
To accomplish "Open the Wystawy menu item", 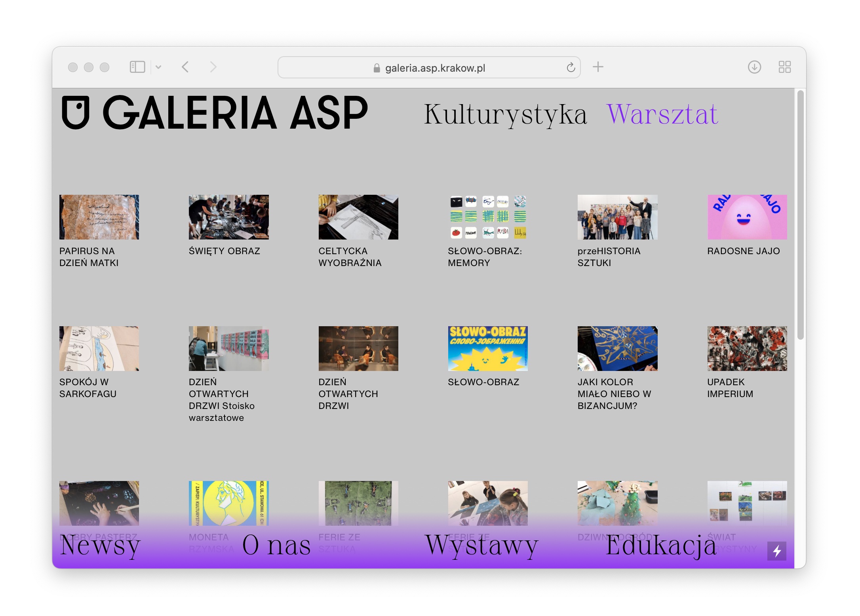I will (481, 545).
